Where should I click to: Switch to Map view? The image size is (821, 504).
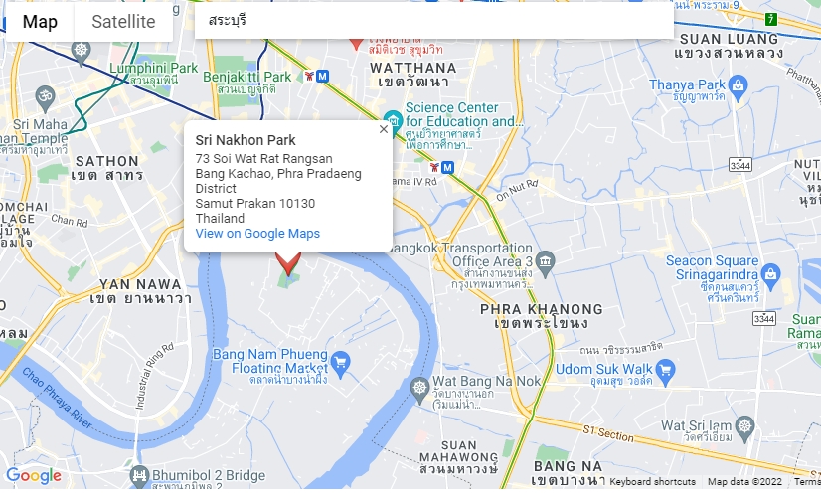click(40, 22)
